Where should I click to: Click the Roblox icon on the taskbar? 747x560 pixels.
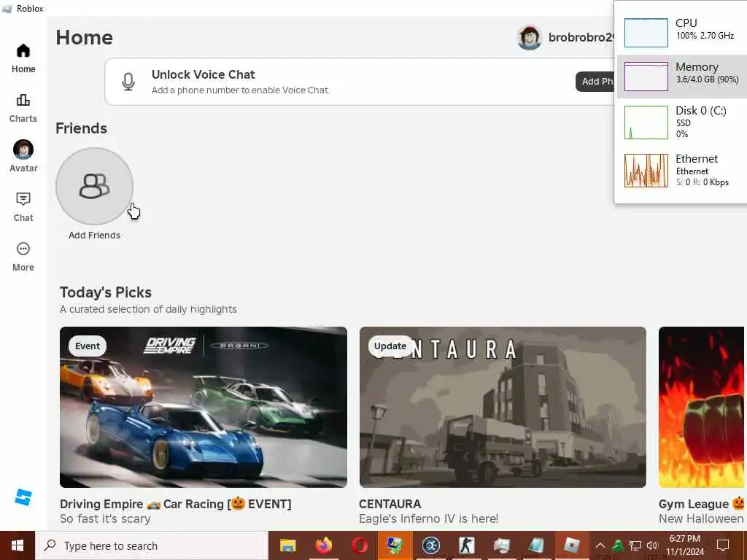pos(571,545)
